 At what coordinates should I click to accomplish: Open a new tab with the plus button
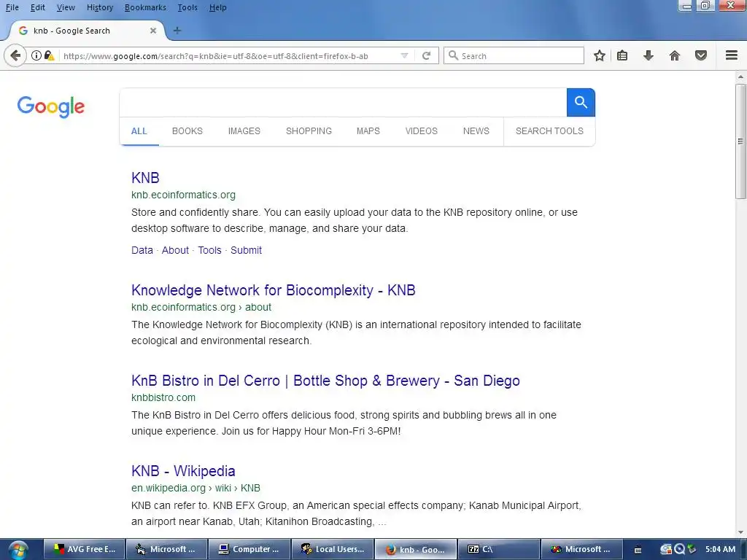click(x=177, y=31)
